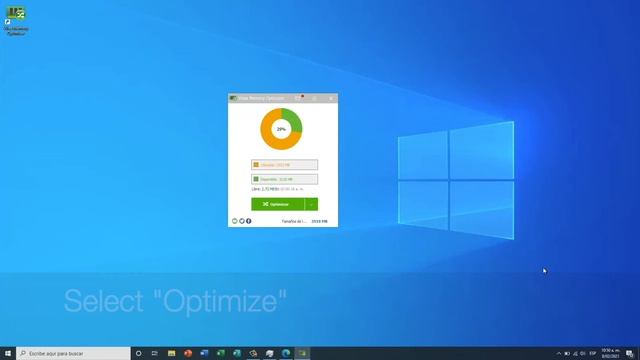This screenshot has height=360, width=640.
Task: Launch Word from the taskbar
Action: tap(204, 353)
